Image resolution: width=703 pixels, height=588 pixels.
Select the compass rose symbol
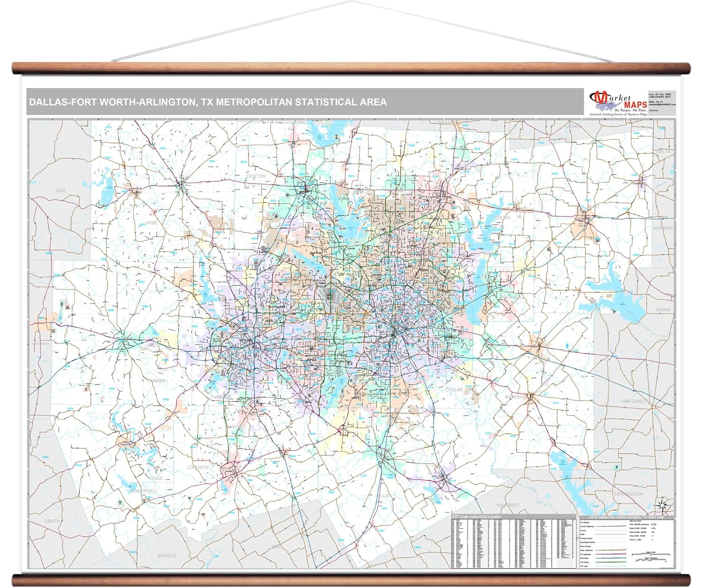662,506
